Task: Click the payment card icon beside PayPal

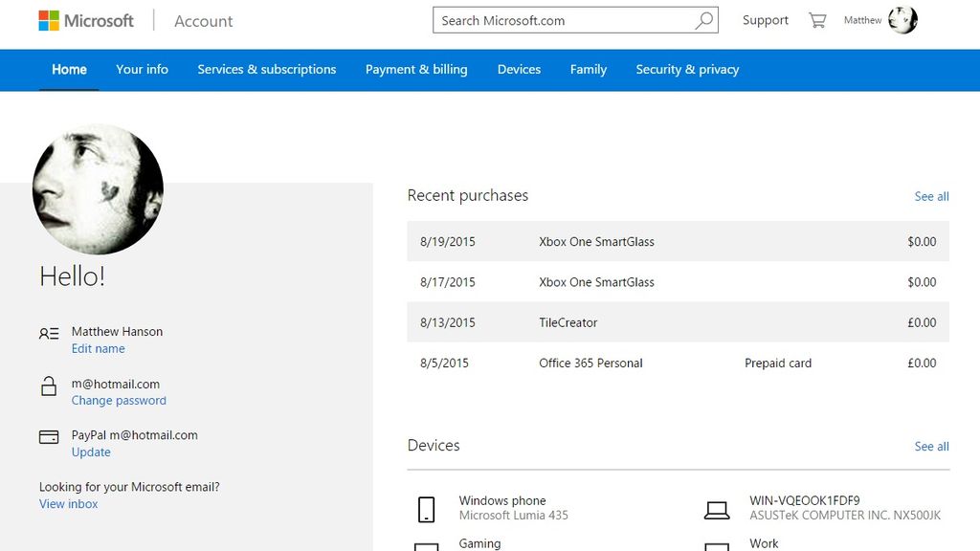Action: 49,436
